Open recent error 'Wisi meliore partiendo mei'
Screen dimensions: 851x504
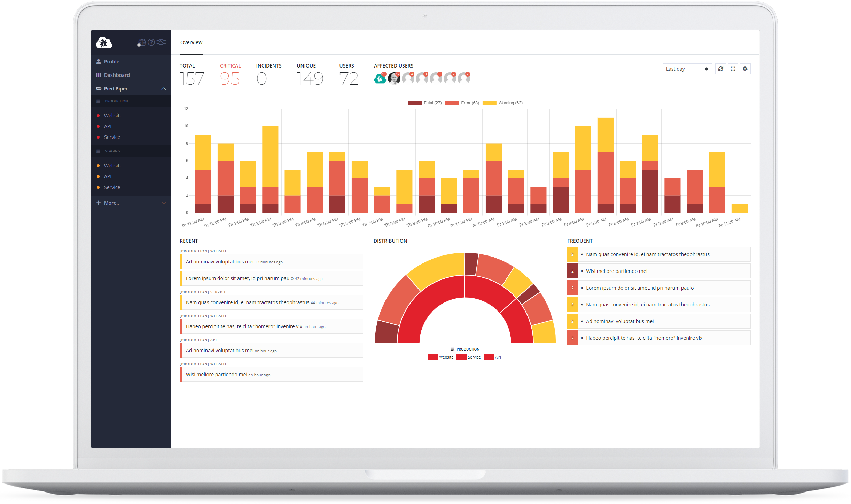click(x=216, y=375)
